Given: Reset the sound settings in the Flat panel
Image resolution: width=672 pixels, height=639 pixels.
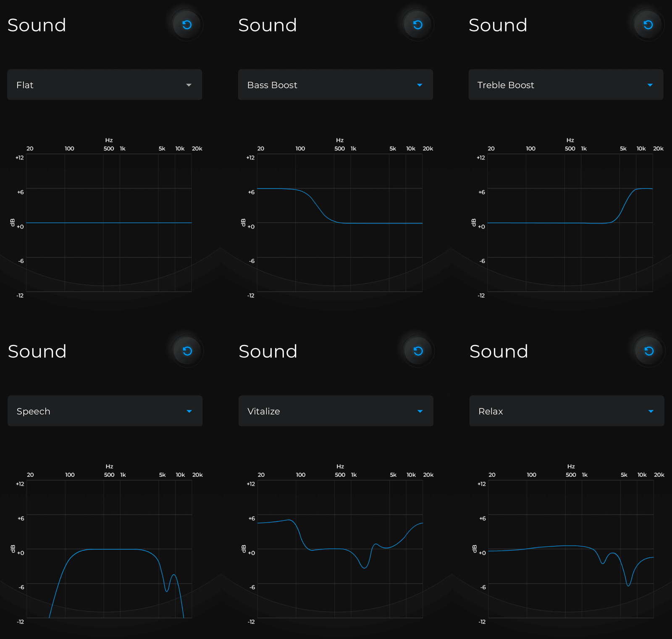Looking at the screenshot, I should pos(187,25).
